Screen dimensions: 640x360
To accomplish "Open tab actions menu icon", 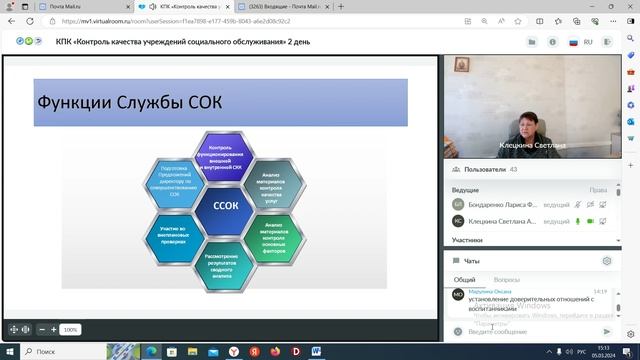I will pyautogui.click(x=25, y=7).
